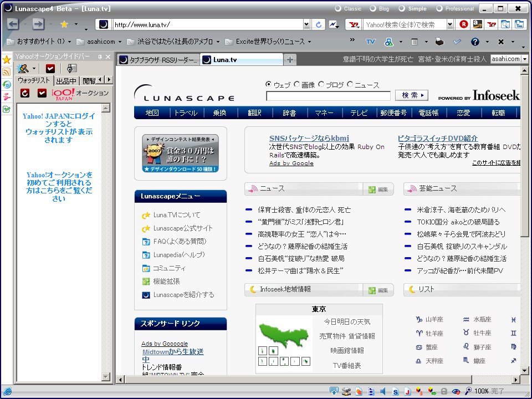Click the address bar URL field
532x399 pixels.
pos(208,24)
